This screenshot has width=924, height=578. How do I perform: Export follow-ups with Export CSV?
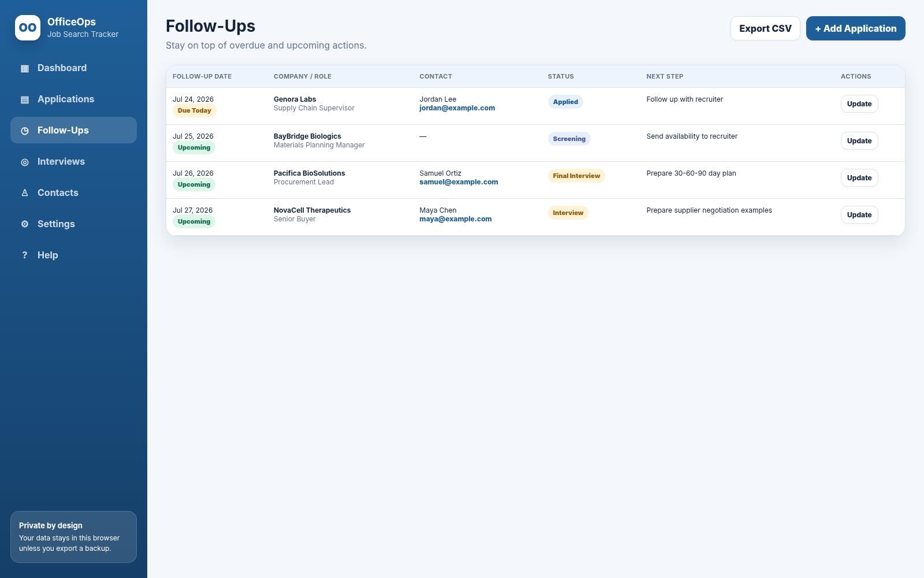point(765,28)
